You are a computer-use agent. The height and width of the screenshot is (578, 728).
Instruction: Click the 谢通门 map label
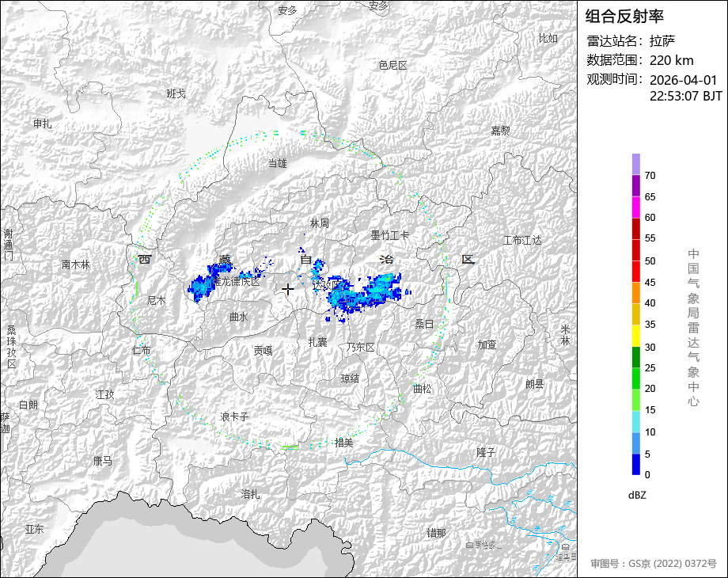point(9,245)
